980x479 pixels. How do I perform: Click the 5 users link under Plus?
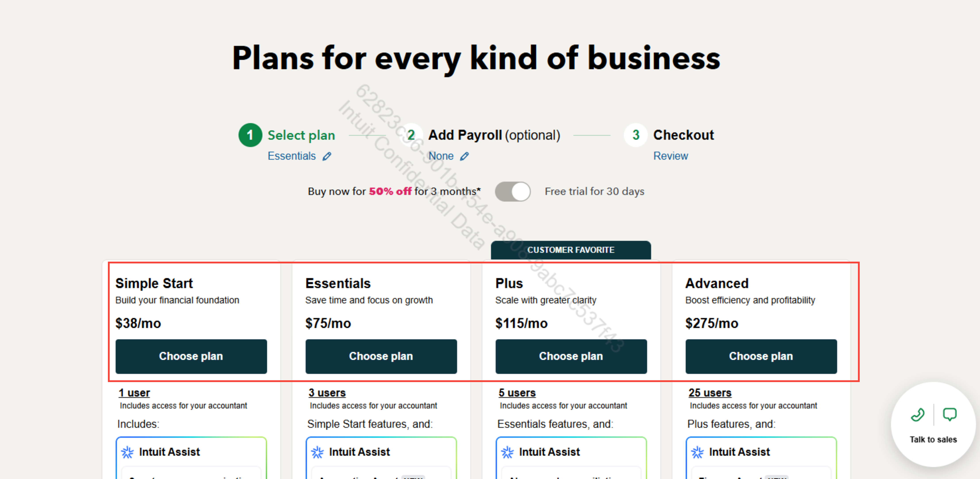[x=517, y=393]
